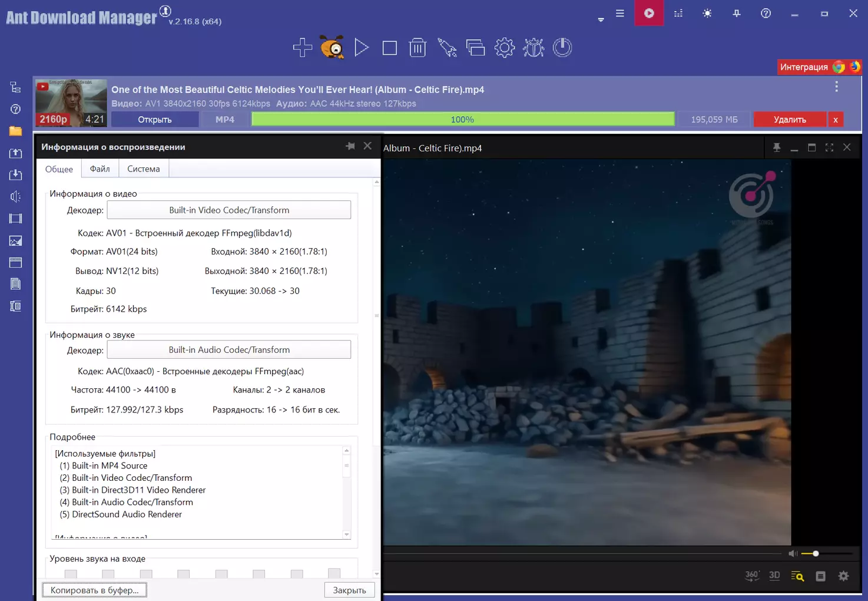This screenshot has height=601, width=868.
Task: Click the plus icon to add download
Action: pos(303,48)
